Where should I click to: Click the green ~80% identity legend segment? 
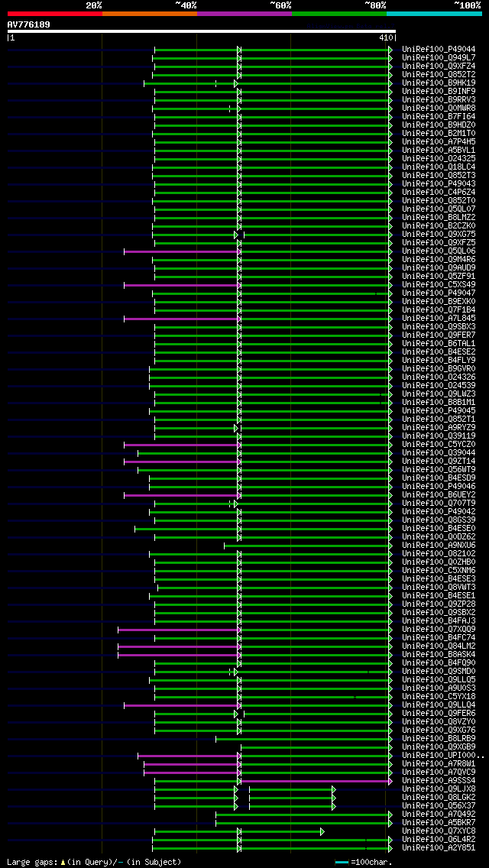(339, 13)
